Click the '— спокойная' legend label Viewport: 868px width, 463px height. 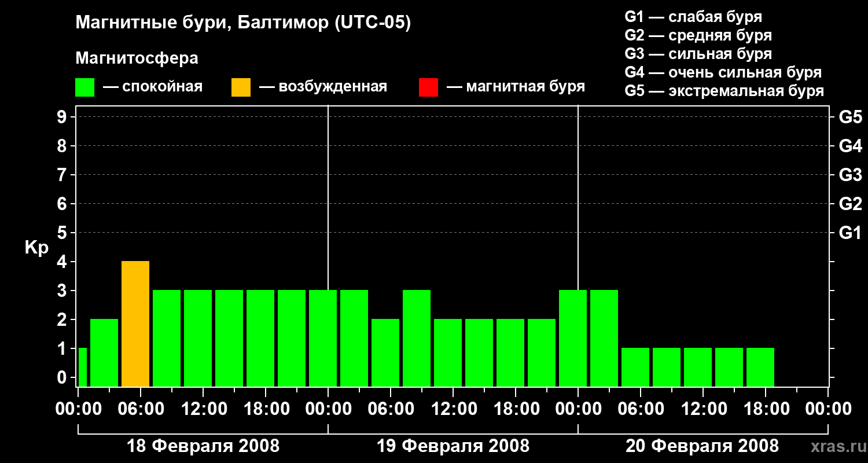[153, 87]
